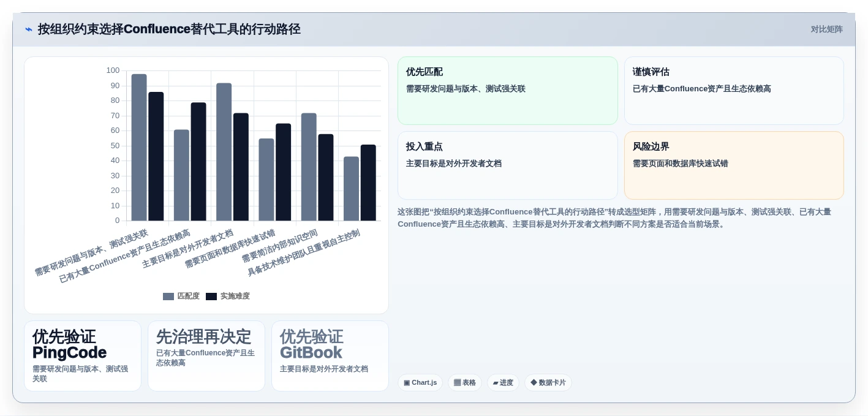Click subtitle 主要目标是对外开发者文档 in 投入重点
This screenshot has width=868, height=416.
tap(454, 164)
